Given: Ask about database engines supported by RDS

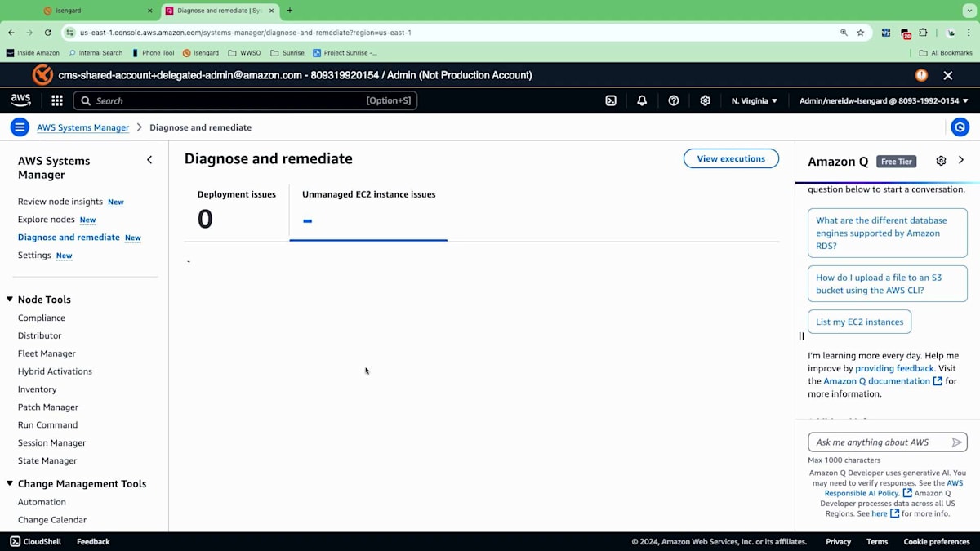Looking at the screenshot, I should coord(888,233).
